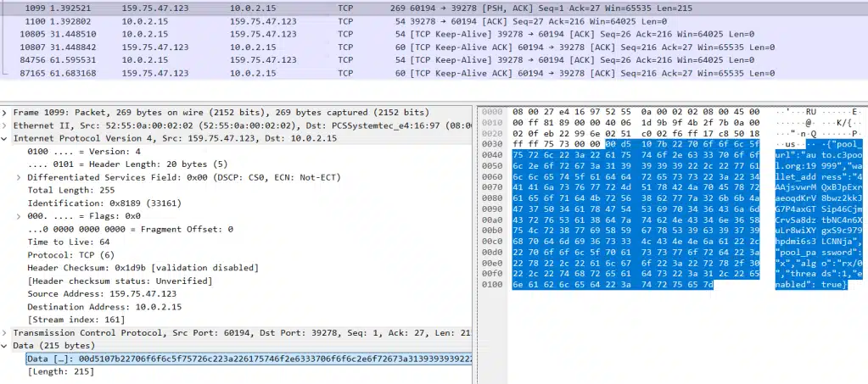Expand the Transmission Control Protocol section

click(x=6, y=334)
